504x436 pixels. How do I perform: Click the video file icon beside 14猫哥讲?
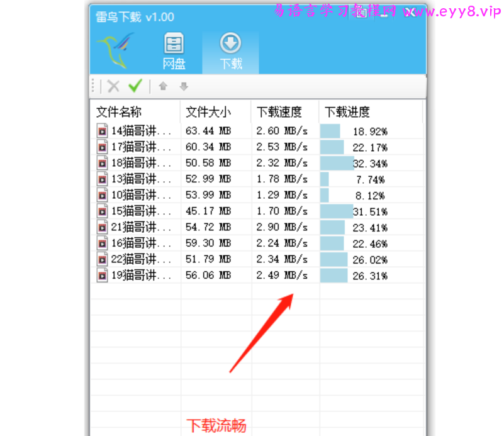coord(102,131)
